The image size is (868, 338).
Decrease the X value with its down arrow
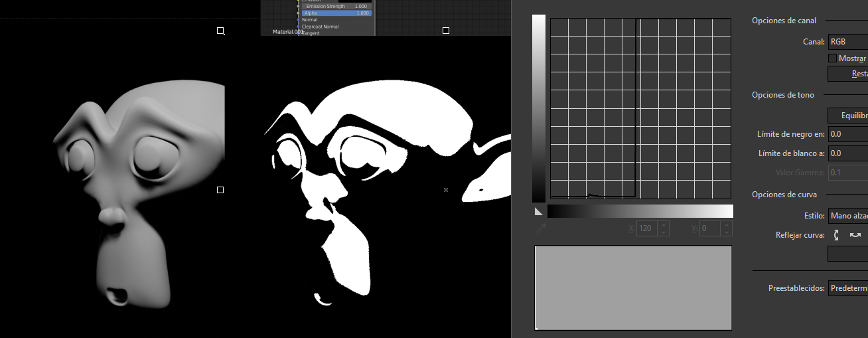coord(664,232)
